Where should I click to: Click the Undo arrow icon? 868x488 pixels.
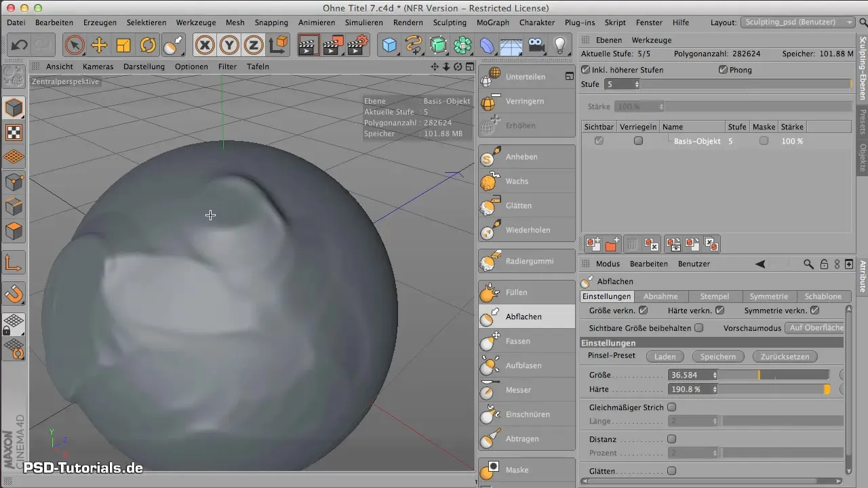19,45
